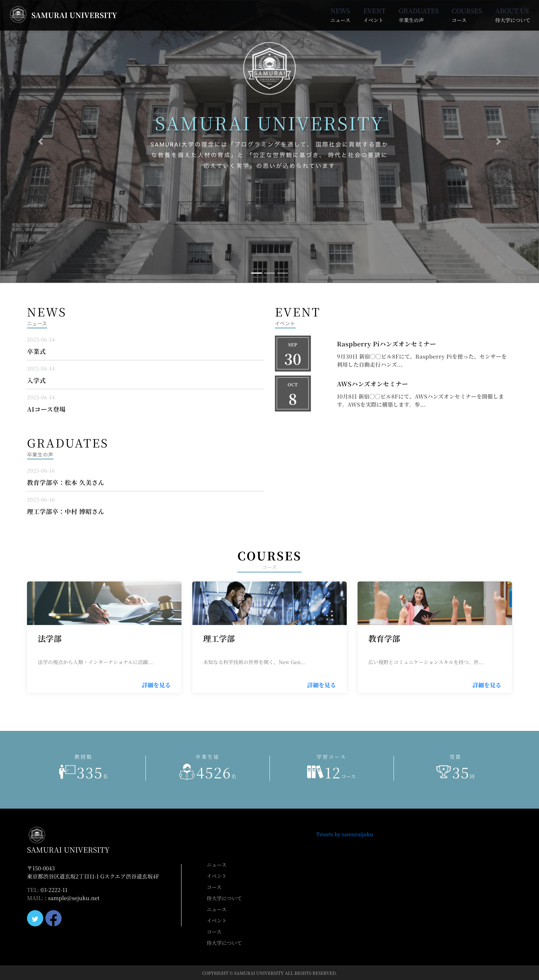This screenshot has height=980, width=539.
Task: Click the 理工学部 course image
Action: (269, 603)
